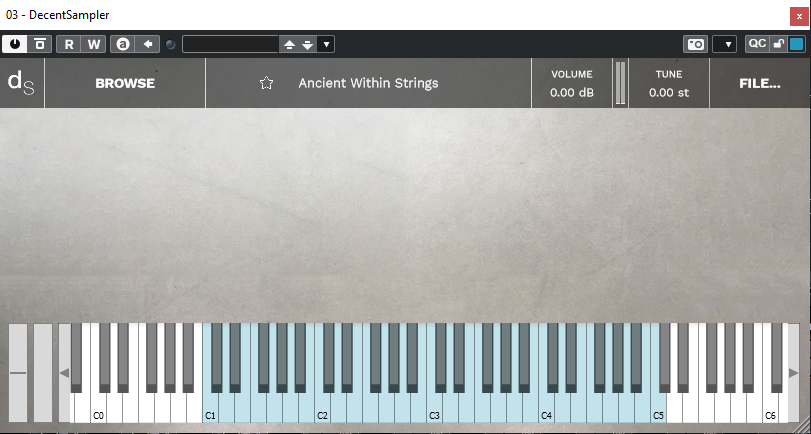This screenshot has height=434, width=811.
Task: Load next preset with down arrow
Action: click(x=308, y=44)
